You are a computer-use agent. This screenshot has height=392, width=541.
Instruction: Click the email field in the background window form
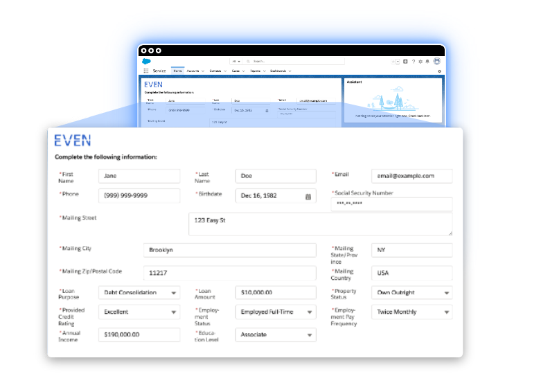pos(317,100)
